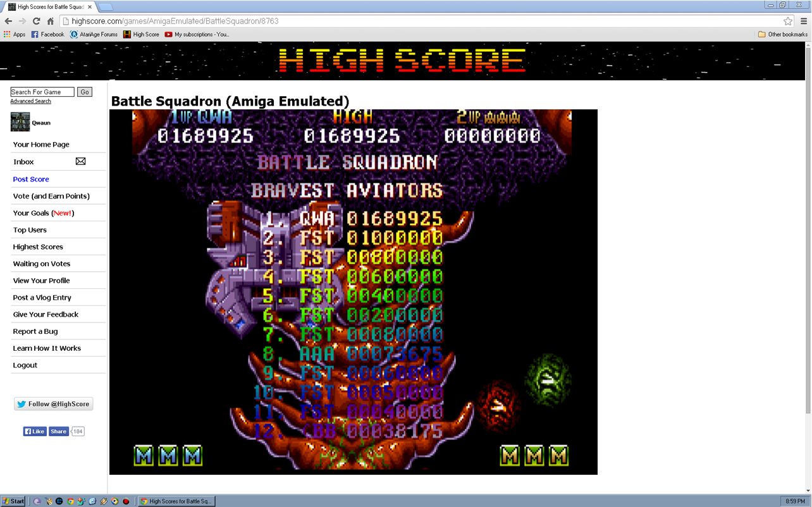The width and height of the screenshot is (812, 507).
Task: Expand the Other bookmarks folder
Action: [x=783, y=34]
